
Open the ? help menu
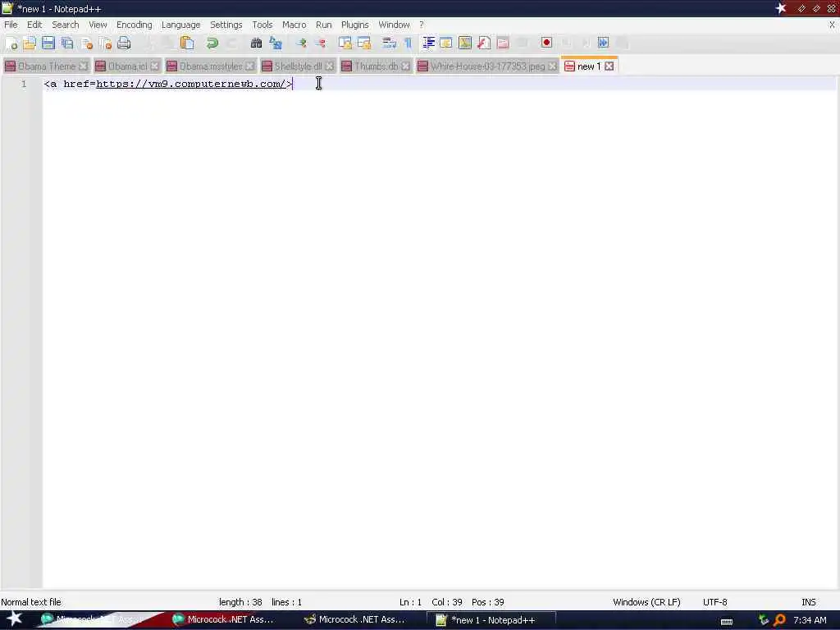422,25
